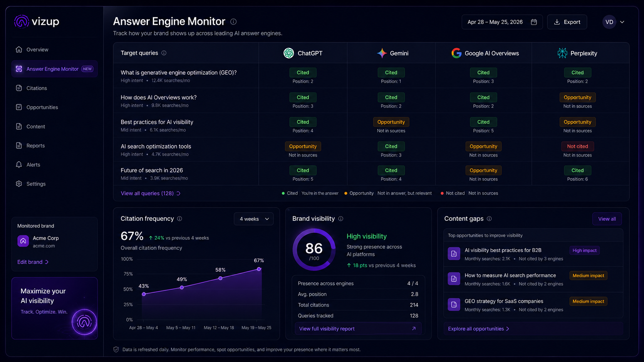Click the query How does AI Overviews work?
The width and height of the screenshot is (644, 362).
click(x=159, y=97)
